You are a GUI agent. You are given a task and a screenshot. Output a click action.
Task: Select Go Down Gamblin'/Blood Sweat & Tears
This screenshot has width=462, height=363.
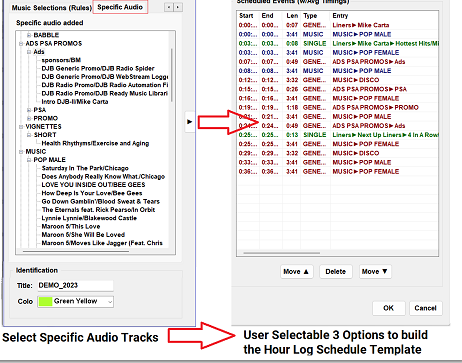pos(100,201)
